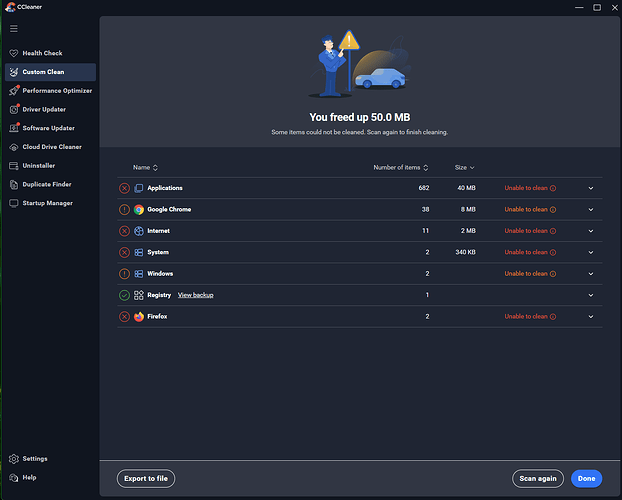
Task: Sort results by Name column
Action: [x=145, y=167]
